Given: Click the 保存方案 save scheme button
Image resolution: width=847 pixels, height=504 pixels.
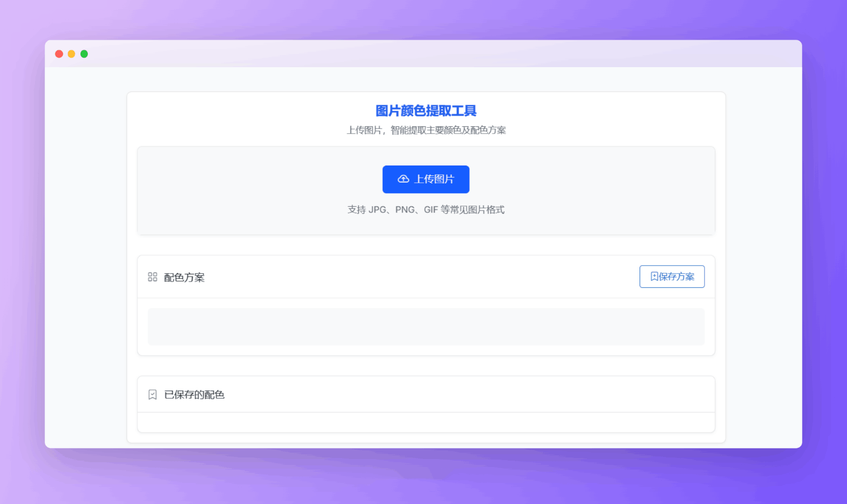Looking at the screenshot, I should [672, 277].
